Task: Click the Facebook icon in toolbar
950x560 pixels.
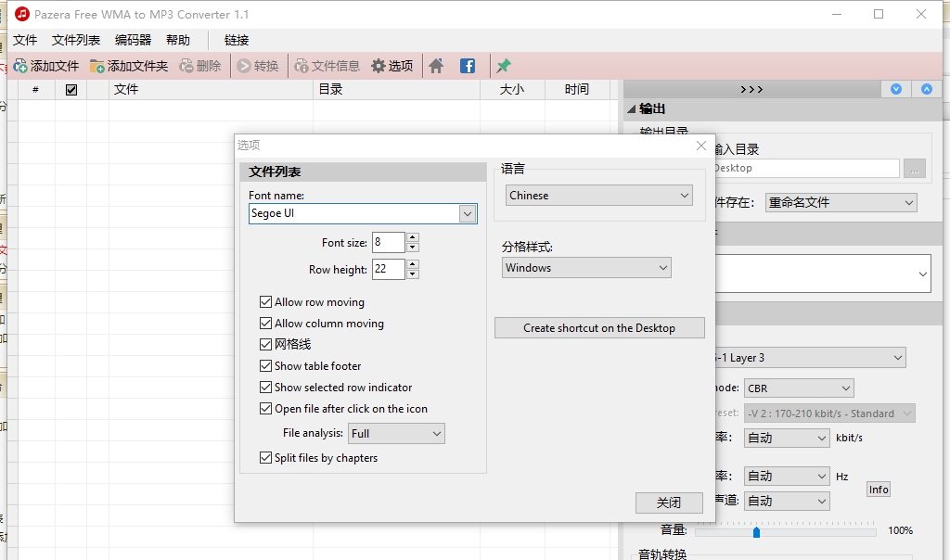Action: tap(467, 65)
